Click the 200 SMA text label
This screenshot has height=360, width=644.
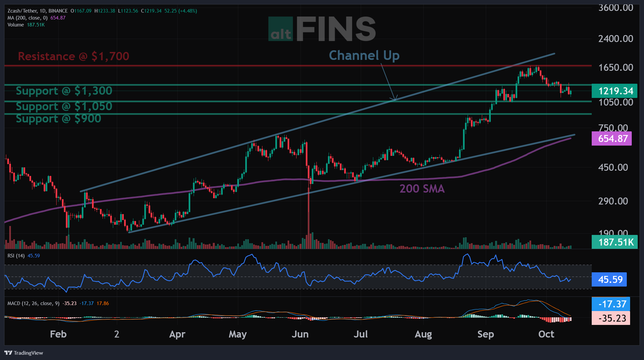[422, 189]
